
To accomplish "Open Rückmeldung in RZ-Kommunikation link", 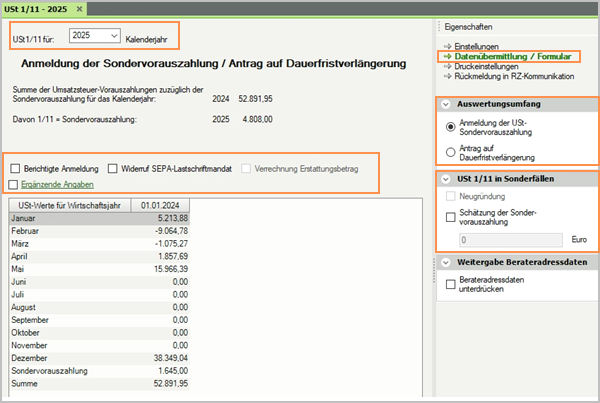I will (514, 76).
